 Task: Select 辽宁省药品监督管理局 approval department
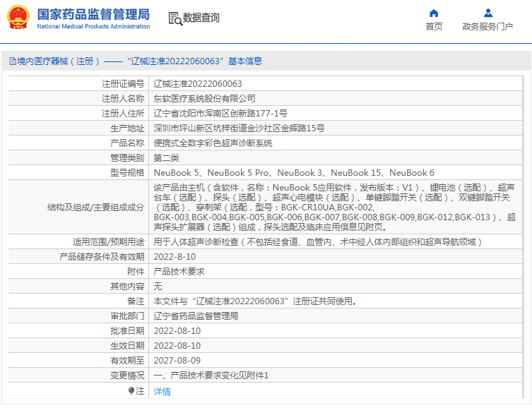pyautogui.click(x=196, y=316)
